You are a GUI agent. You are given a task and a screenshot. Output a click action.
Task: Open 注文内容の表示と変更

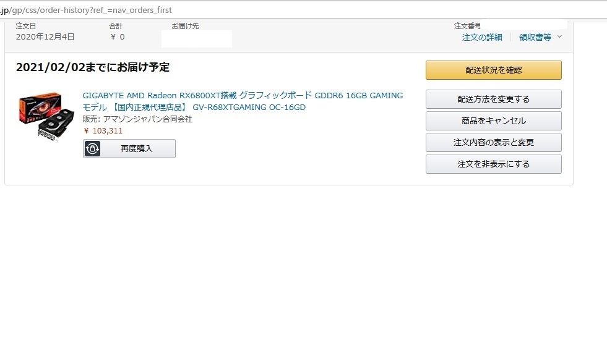click(x=493, y=142)
